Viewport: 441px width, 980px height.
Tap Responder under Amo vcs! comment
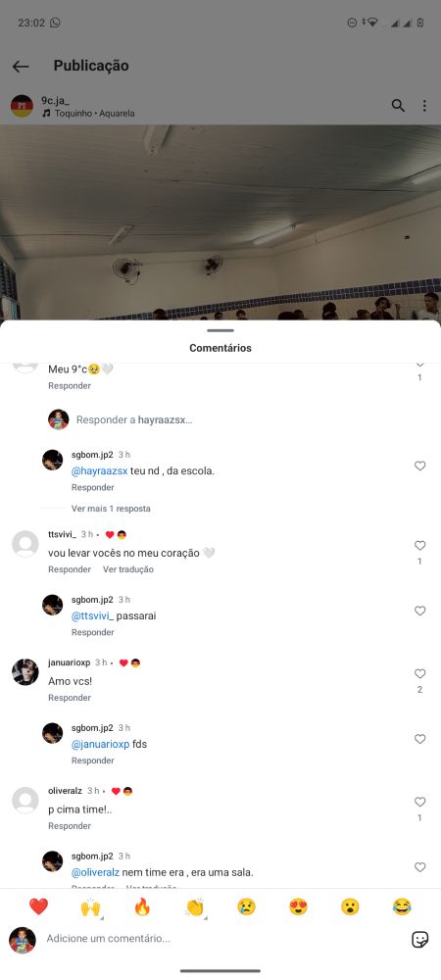pos(70,698)
